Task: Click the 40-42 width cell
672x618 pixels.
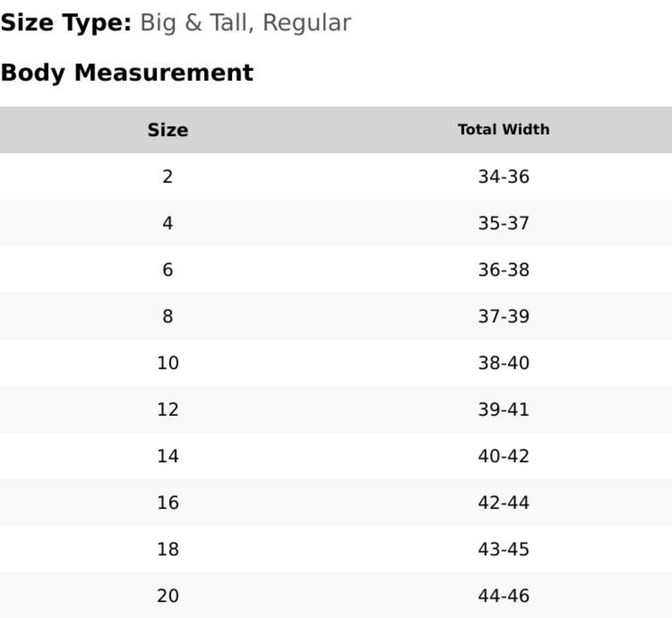Action: coord(503,456)
